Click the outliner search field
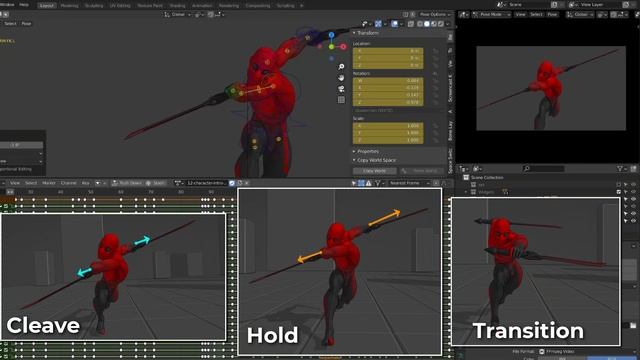The image size is (640, 360). tap(544, 169)
